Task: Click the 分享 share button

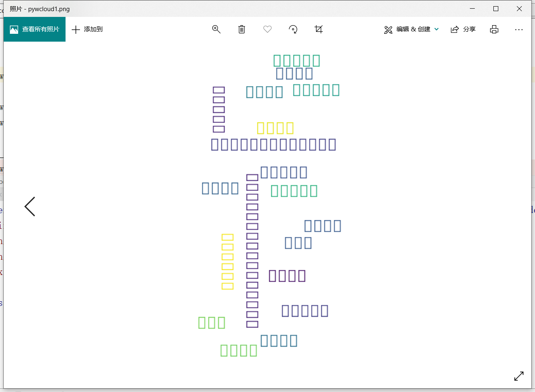Action: click(x=463, y=29)
